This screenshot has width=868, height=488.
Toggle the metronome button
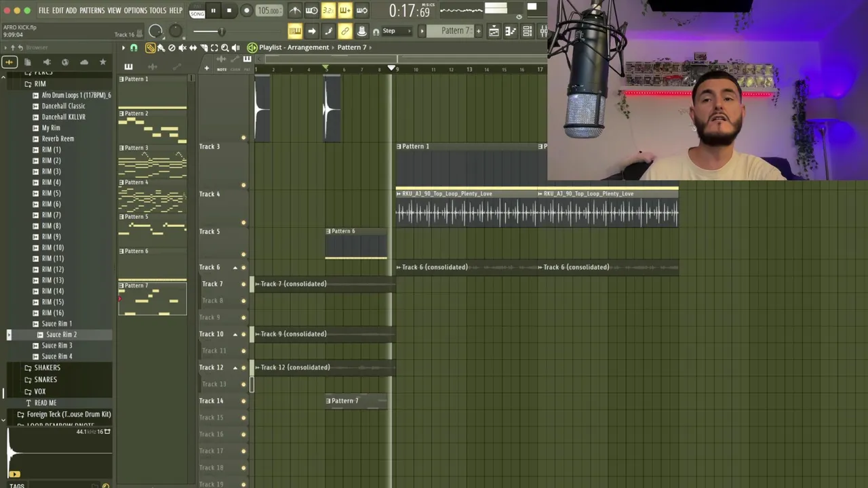pyautogui.click(x=295, y=10)
